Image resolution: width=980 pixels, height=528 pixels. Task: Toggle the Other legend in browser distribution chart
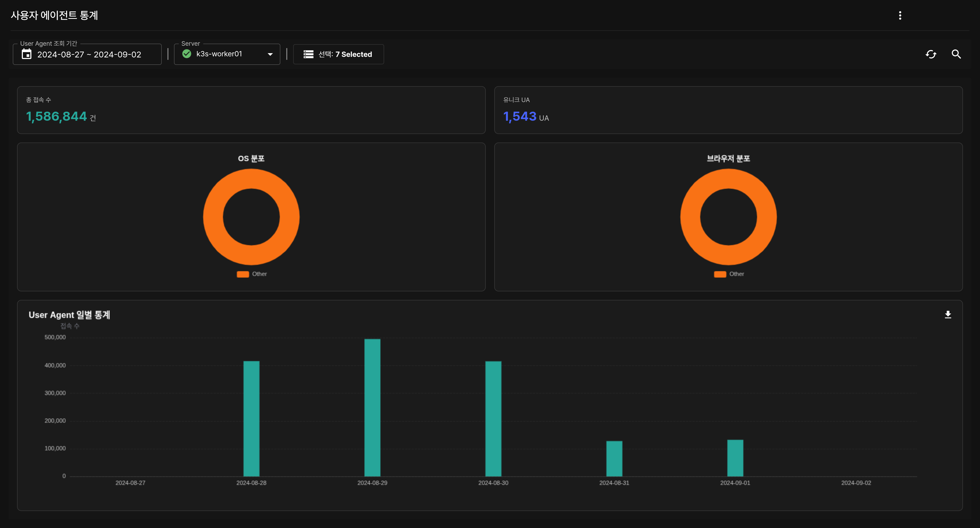tap(729, 274)
